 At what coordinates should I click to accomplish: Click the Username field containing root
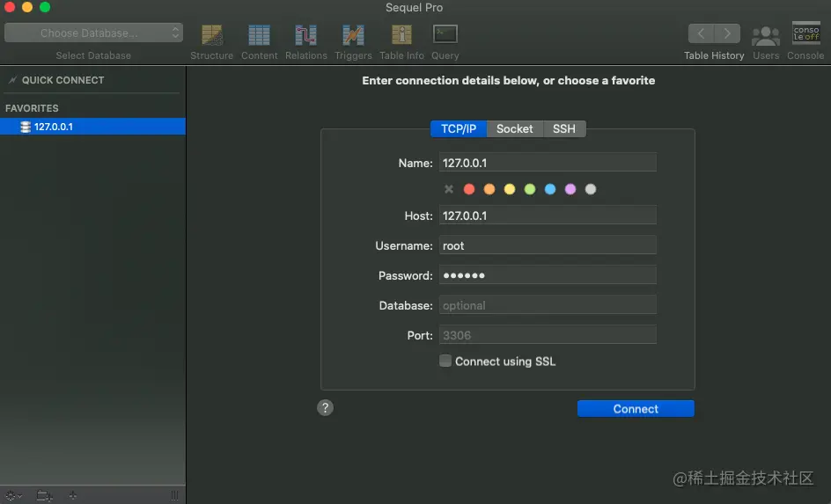tap(548, 245)
